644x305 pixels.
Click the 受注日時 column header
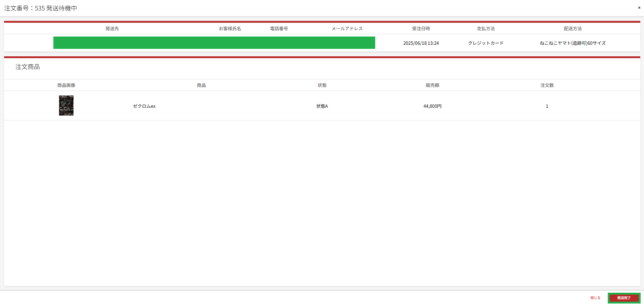[x=421, y=29]
